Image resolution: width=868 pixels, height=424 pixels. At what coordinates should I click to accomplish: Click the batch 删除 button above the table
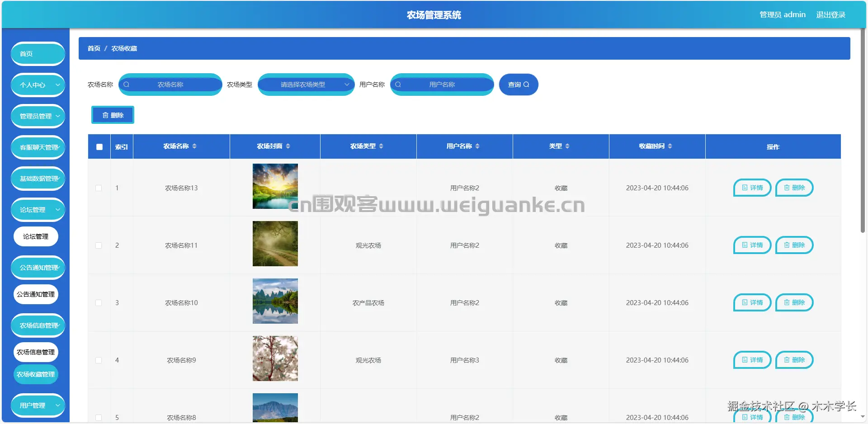[x=113, y=115]
